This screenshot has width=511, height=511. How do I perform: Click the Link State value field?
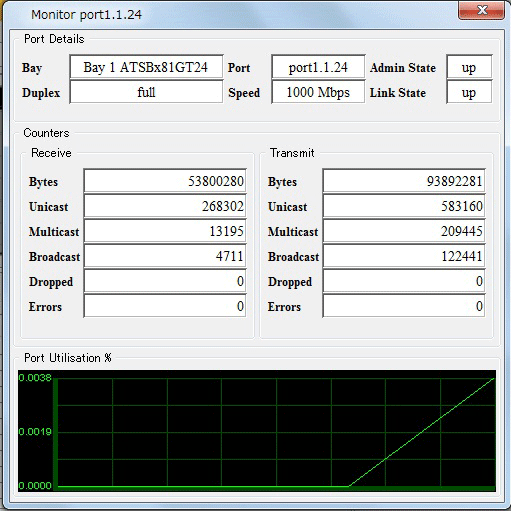tap(469, 92)
